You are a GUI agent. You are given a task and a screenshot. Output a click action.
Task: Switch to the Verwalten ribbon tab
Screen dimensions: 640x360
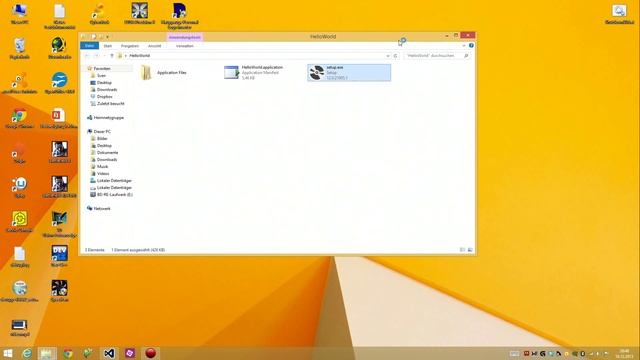[184, 46]
